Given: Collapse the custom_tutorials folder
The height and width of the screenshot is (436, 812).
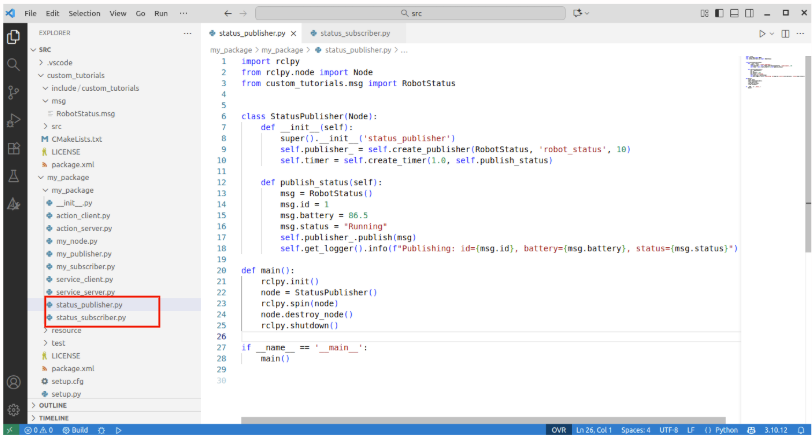Looking at the screenshot, I should pos(78,75).
